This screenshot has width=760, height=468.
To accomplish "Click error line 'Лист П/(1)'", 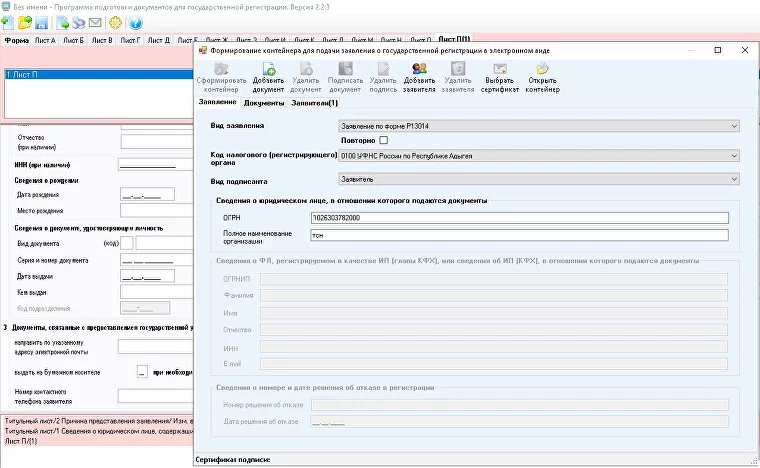I will tap(21, 441).
